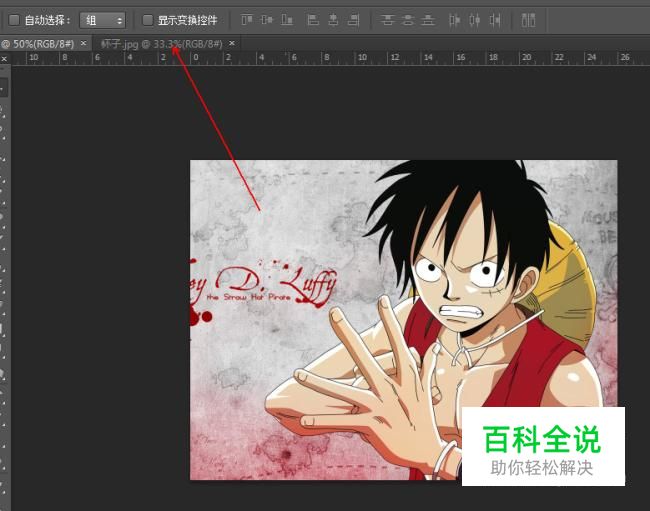The width and height of the screenshot is (650, 511).
Task: Click the Align Top Edges icon
Action: [247, 19]
